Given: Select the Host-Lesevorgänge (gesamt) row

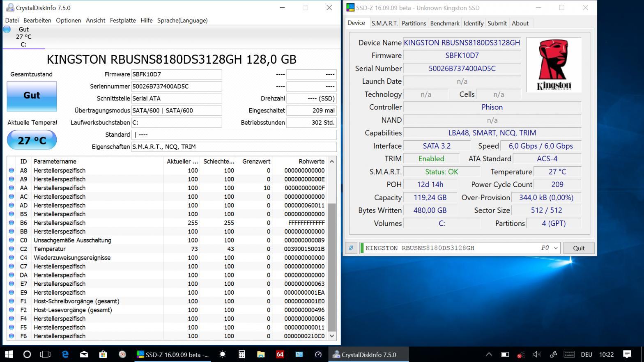Looking at the screenshot, I should click(x=167, y=310).
